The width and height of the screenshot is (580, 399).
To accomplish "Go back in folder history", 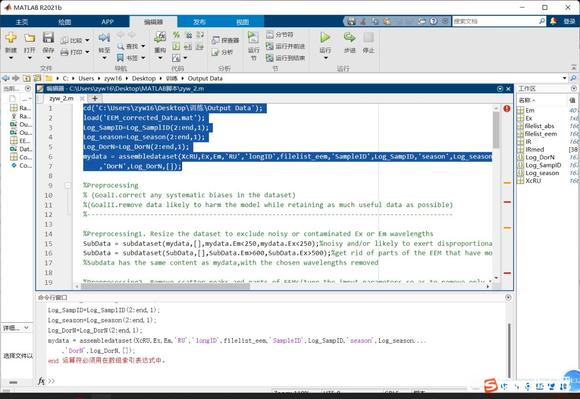I will coord(6,78).
